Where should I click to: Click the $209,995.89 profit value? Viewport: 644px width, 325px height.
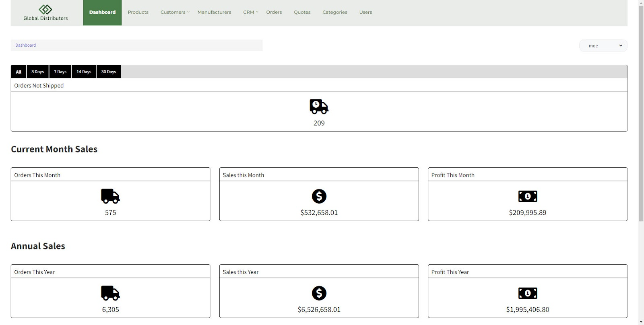coord(528,212)
